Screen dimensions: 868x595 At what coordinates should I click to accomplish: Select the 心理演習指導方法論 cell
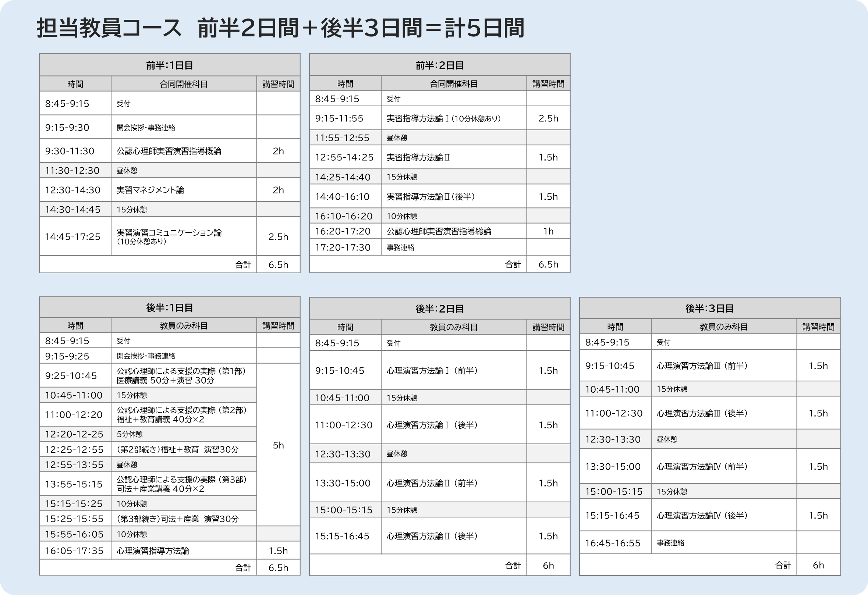coord(184,550)
